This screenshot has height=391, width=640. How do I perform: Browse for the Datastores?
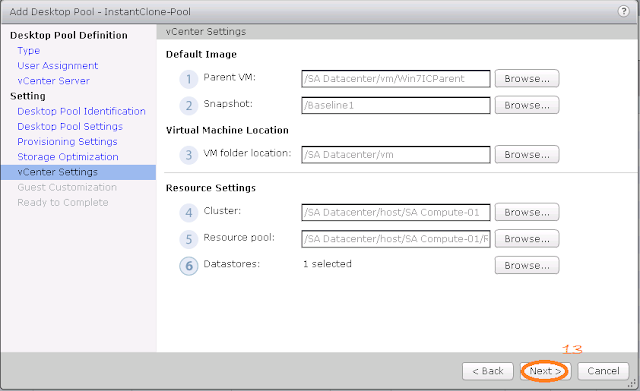527,265
